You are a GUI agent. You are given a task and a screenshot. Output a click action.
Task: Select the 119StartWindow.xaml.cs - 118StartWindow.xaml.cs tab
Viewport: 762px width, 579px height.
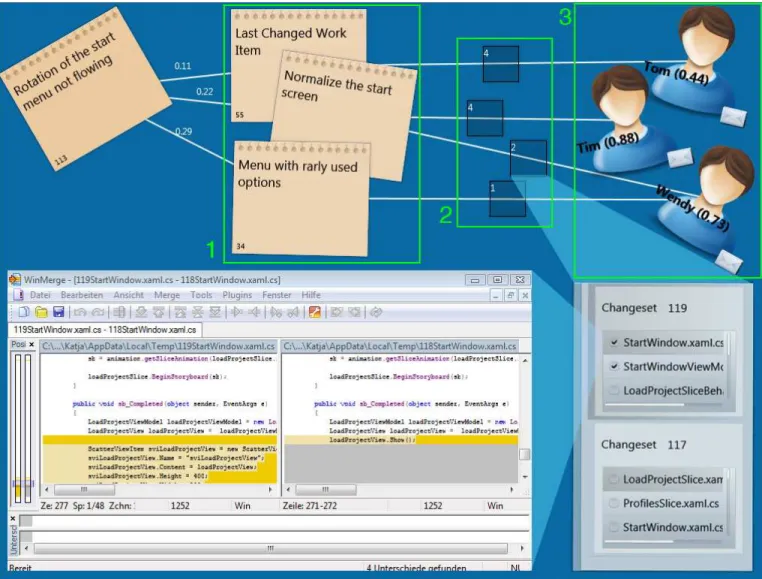[x=105, y=330]
